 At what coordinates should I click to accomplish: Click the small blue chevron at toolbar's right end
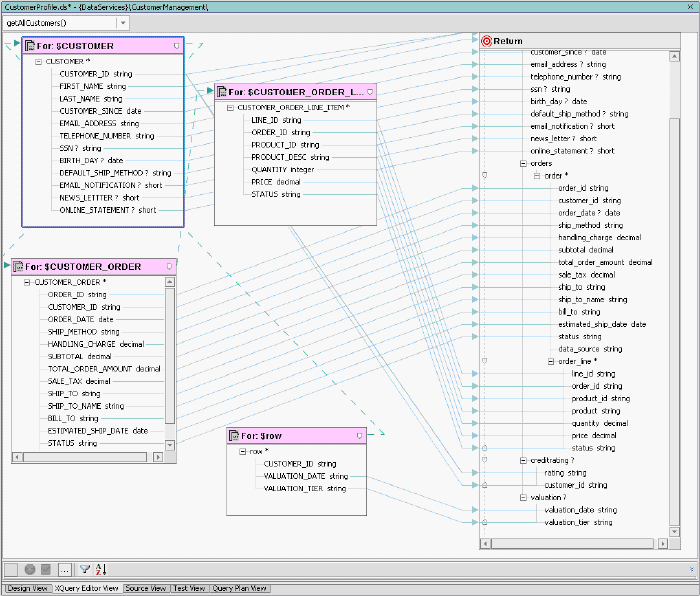coord(692,569)
